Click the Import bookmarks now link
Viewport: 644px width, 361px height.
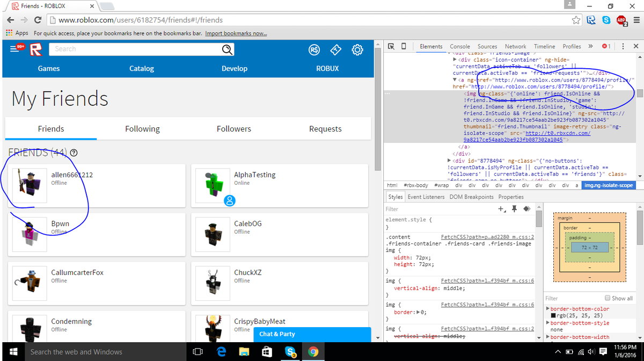pos(236,33)
